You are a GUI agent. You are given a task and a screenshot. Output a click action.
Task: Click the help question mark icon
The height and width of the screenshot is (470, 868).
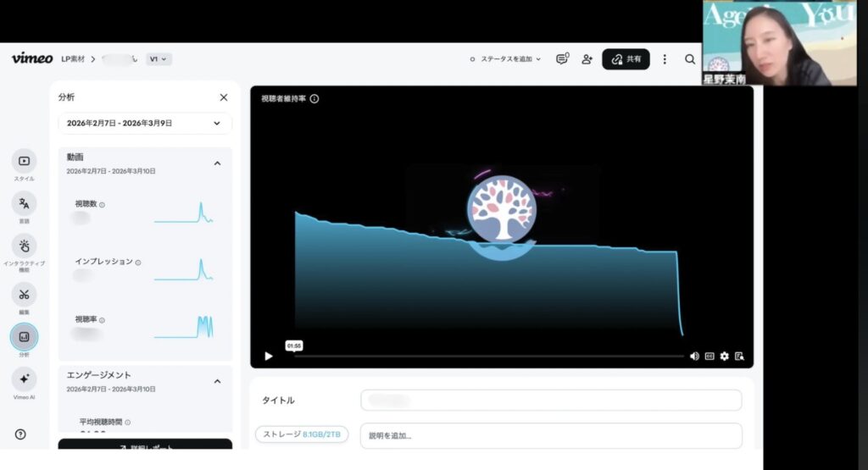tap(20, 434)
